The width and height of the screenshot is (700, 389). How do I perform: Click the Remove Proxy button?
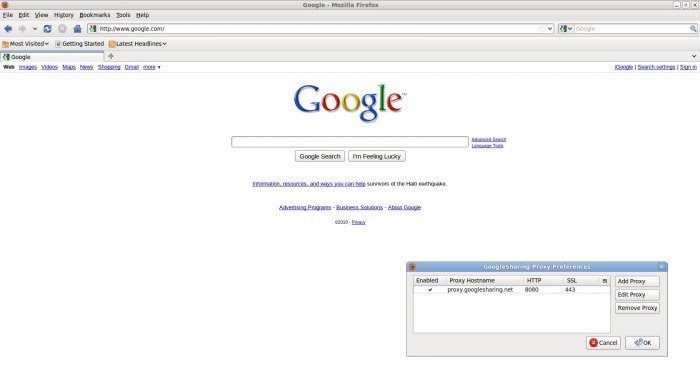coord(637,308)
